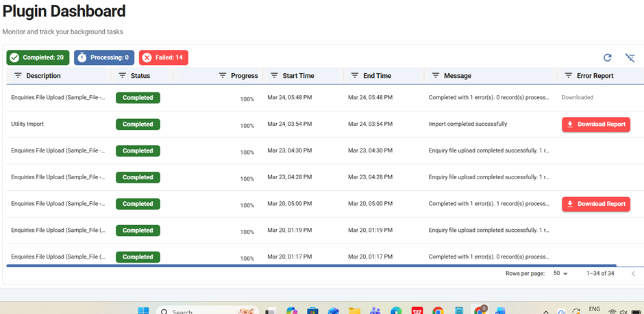Download Report for the Utility Import row
644x314 pixels.
pos(595,125)
